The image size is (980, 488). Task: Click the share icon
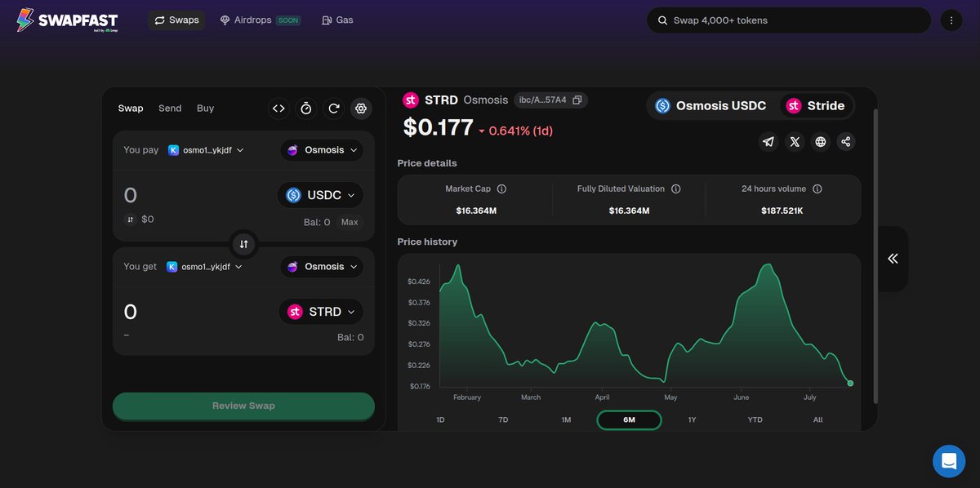tap(846, 142)
